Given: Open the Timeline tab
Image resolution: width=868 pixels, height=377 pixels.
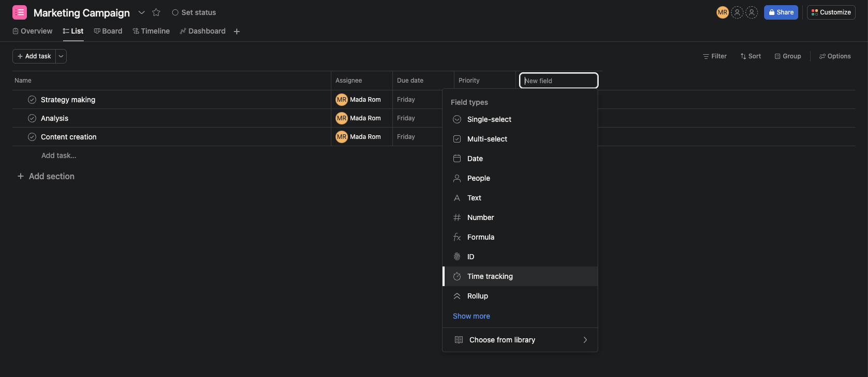Looking at the screenshot, I should tap(151, 31).
